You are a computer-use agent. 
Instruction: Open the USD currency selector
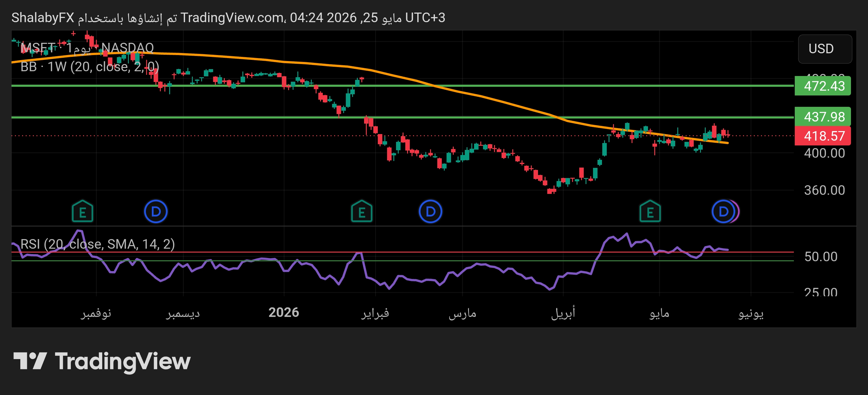pos(825,49)
